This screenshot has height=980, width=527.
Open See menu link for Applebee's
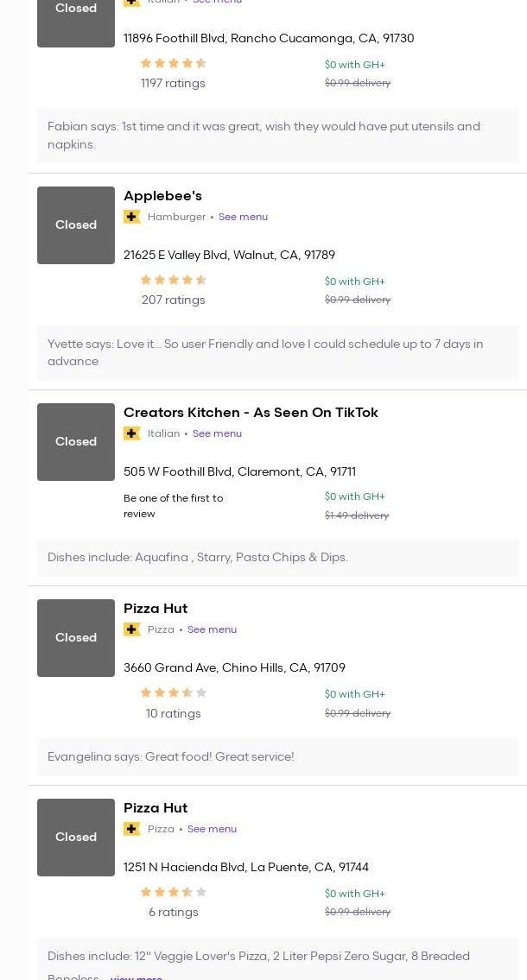coord(243,217)
